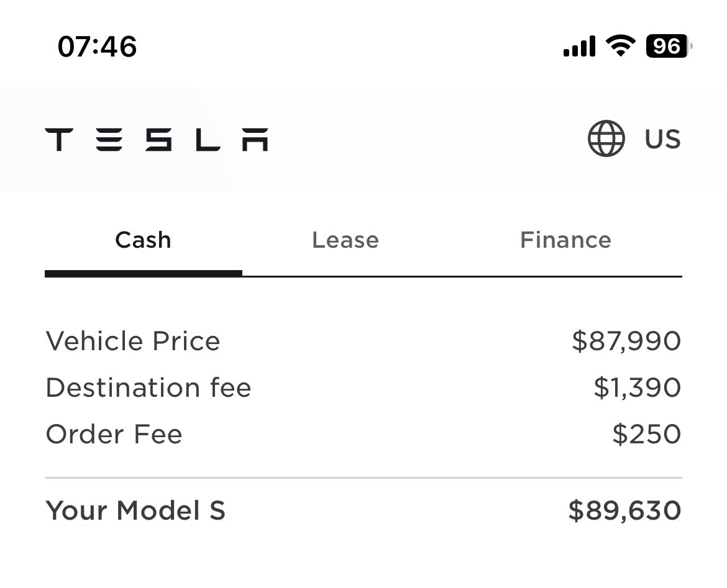Tap the Destination fee label

pyautogui.click(x=149, y=387)
